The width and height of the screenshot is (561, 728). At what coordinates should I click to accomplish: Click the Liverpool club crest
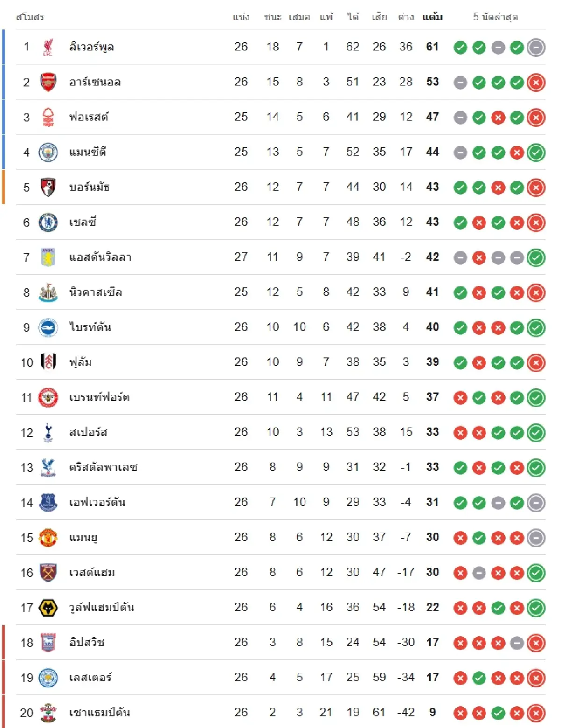48,47
